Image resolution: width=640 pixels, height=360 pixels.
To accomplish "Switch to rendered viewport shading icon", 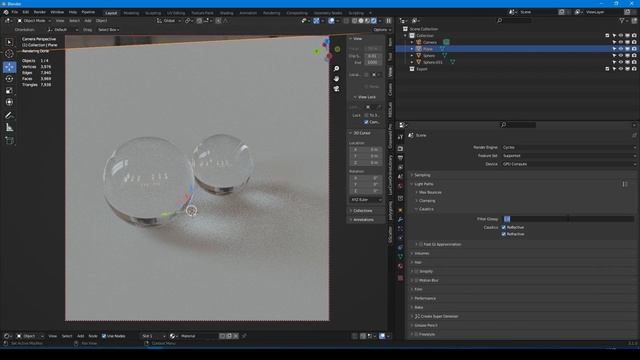I will pos(373,20).
